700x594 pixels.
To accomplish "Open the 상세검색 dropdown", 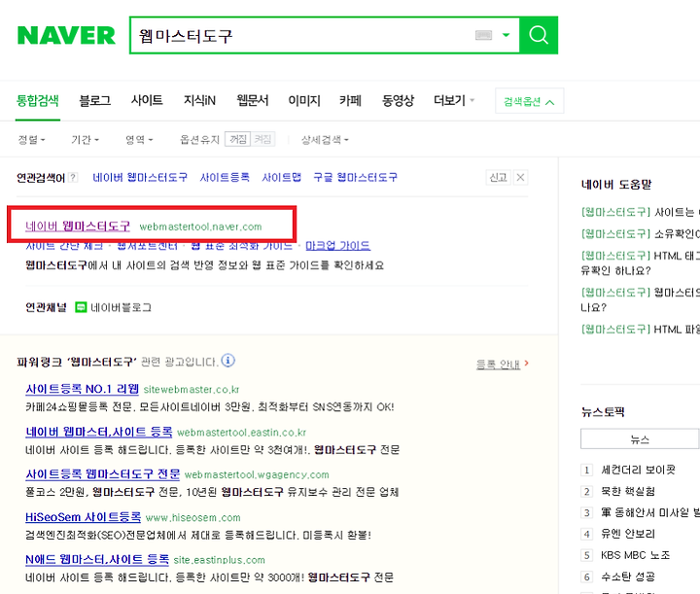I will point(325,140).
